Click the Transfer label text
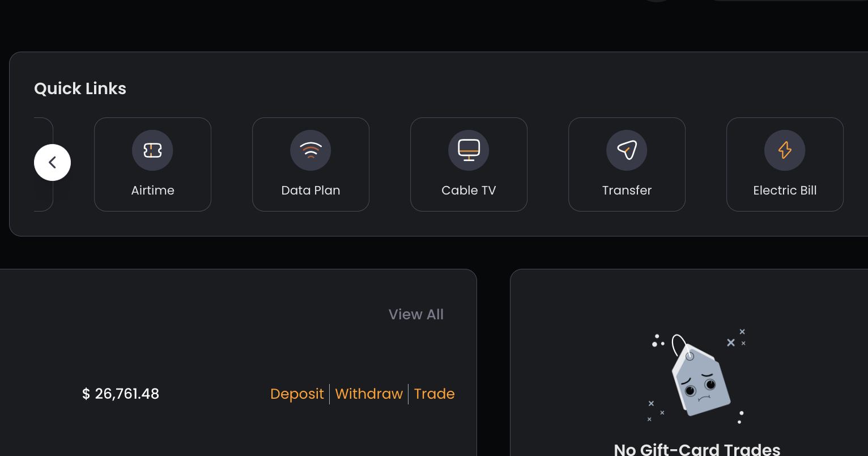This screenshot has height=456, width=868. pyautogui.click(x=627, y=191)
